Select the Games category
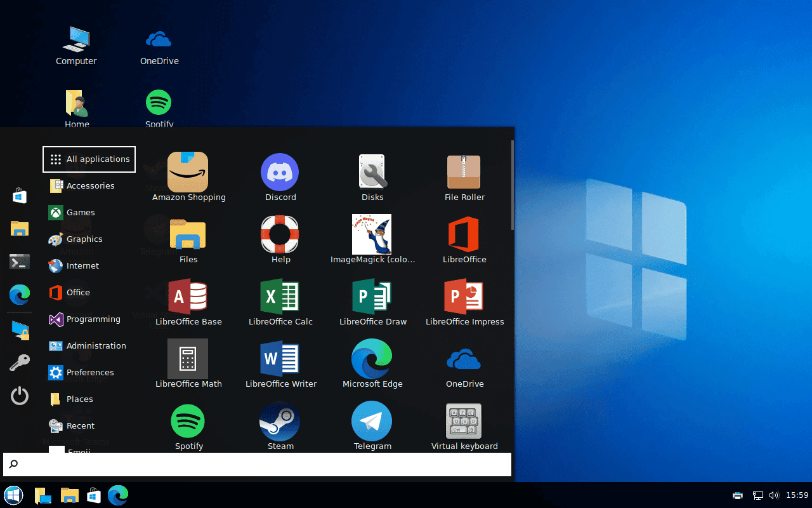Screen dimensions: 812x508 pos(89,213)
